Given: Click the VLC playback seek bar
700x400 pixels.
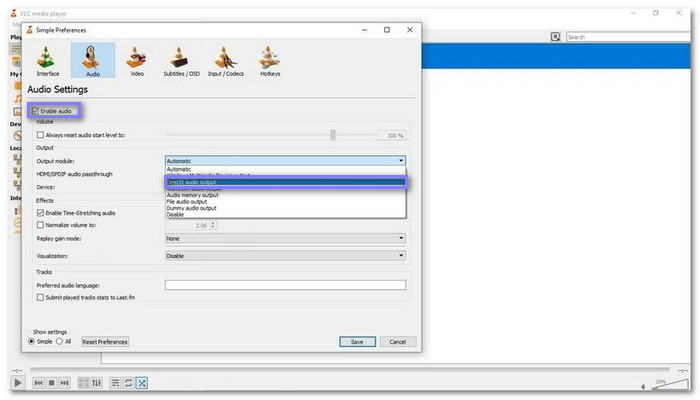Looking at the screenshot, I should [350, 370].
